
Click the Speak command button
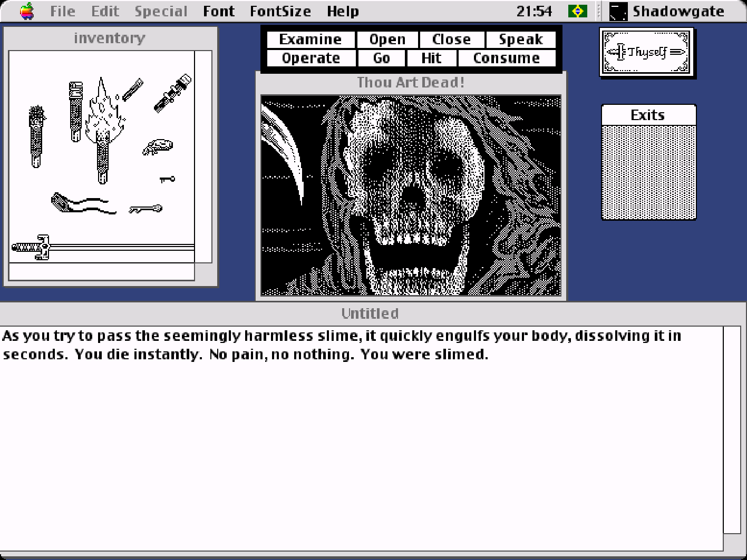[520, 40]
